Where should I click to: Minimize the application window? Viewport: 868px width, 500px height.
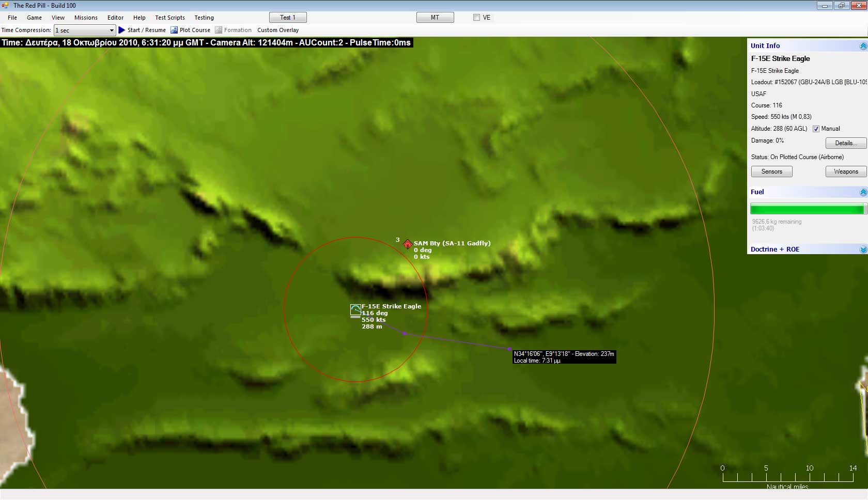click(x=825, y=6)
